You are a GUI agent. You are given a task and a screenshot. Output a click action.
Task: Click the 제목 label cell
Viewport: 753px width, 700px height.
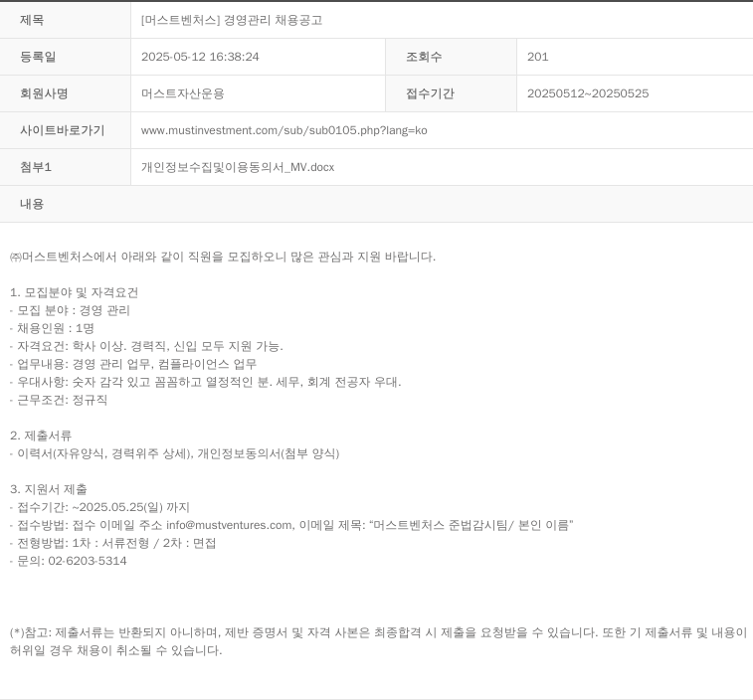click(x=65, y=20)
